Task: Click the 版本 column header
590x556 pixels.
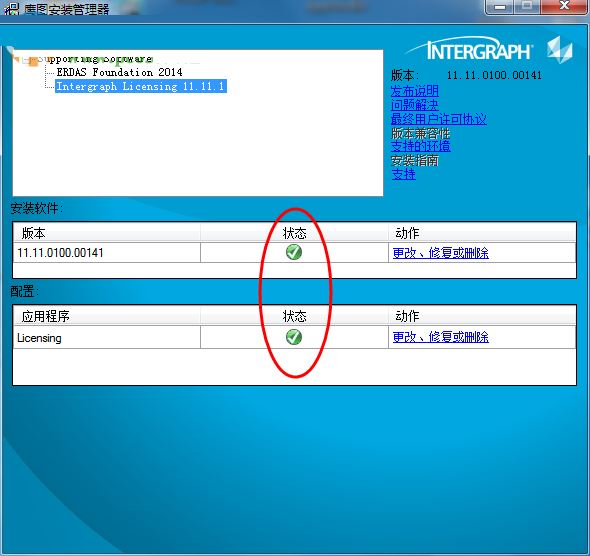Action: point(106,233)
